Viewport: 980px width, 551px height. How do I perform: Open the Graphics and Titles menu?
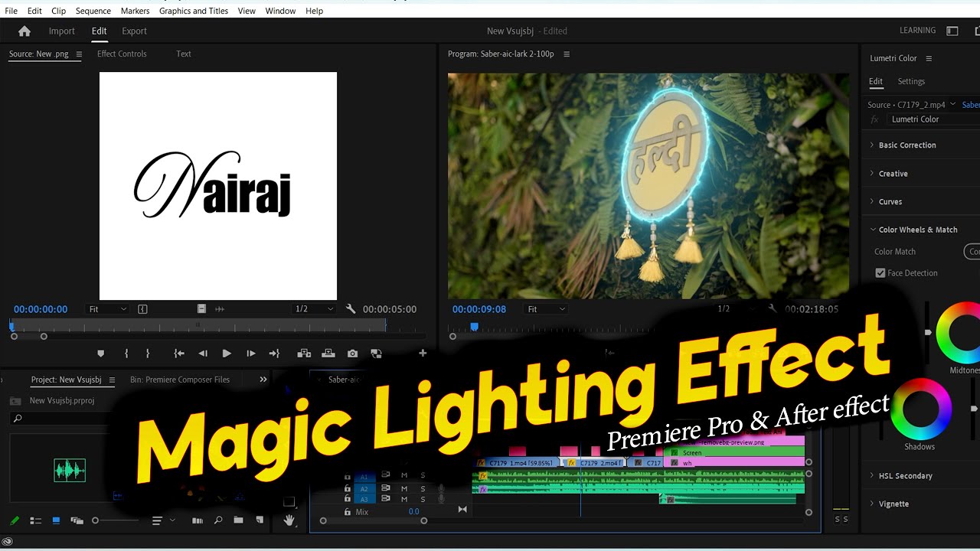[194, 11]
